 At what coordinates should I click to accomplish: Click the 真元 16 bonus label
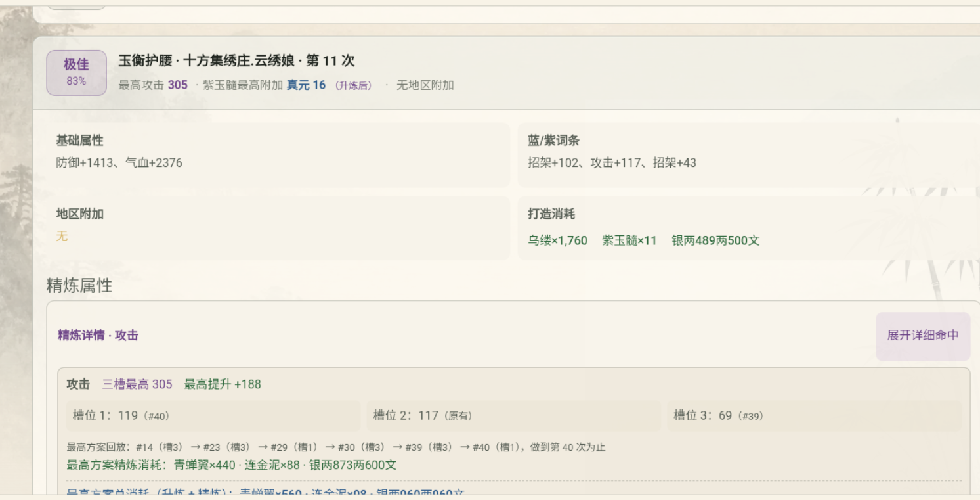tap(306, 85)
